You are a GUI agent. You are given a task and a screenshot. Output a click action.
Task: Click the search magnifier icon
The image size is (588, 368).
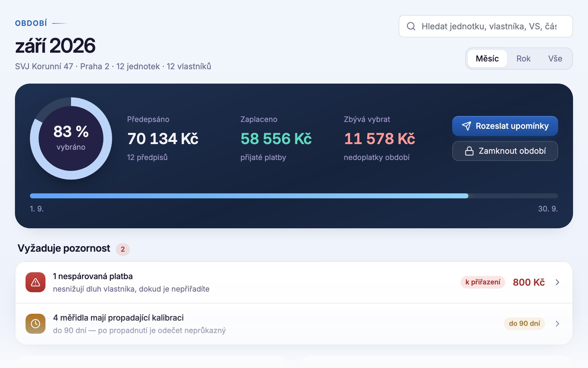pos(411,26)
